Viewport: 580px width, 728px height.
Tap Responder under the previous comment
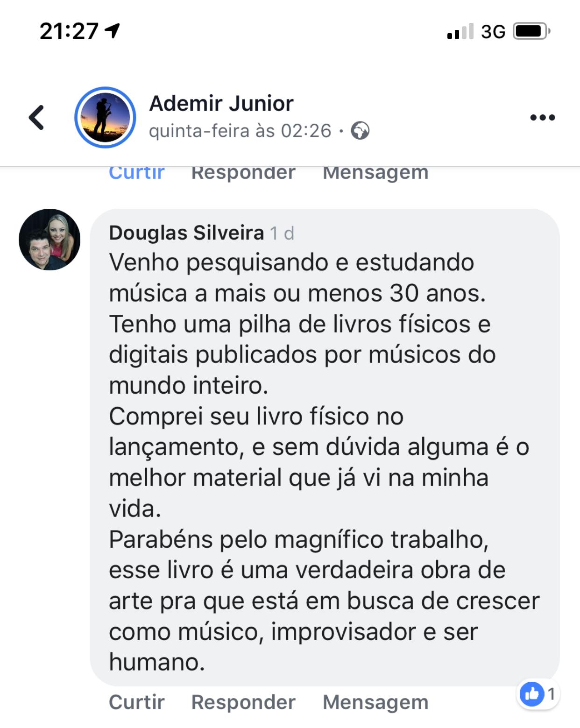pos(243,174)
